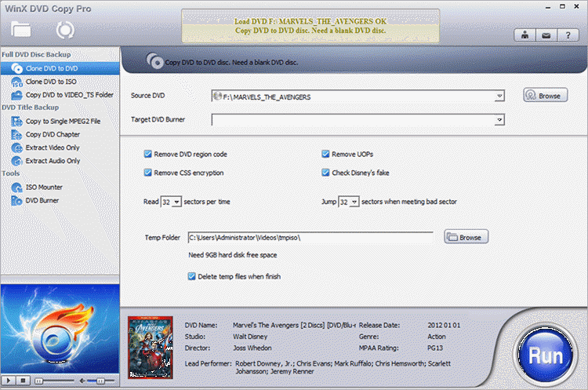
Task: Uncheck Remove DVD region code
Action: pos(148,155)
